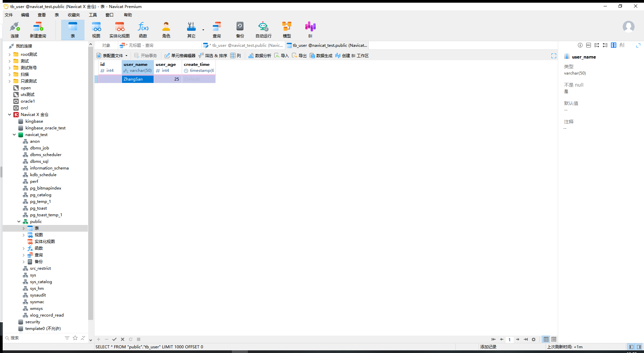Click the 模型 model icon
This screenshot has height=353, width=644.
point(287,30)
